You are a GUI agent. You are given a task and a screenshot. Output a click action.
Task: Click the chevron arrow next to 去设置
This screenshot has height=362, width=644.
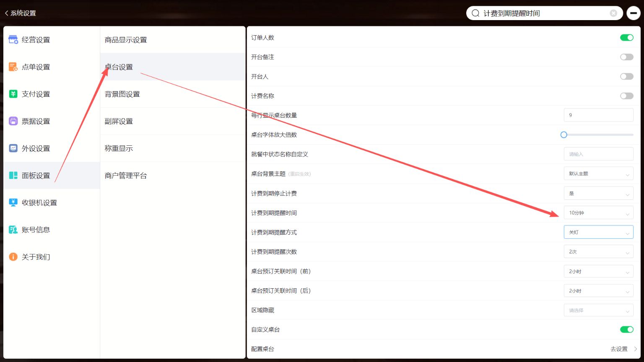coord(636,349)
